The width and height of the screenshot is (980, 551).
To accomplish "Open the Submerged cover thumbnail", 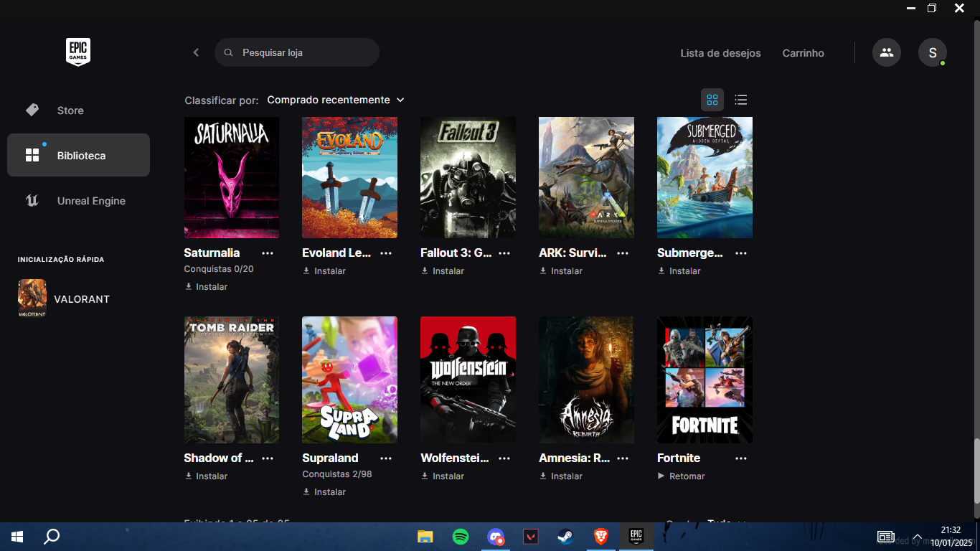I will click(x=705, y=177).
